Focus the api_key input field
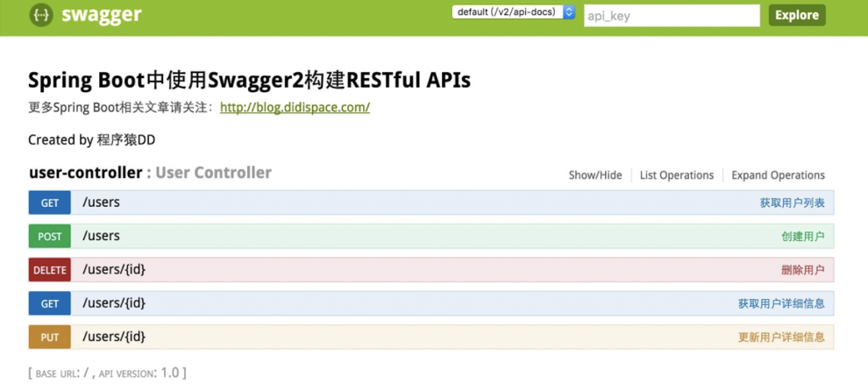The width and height of the screenshot is (868, 391). coord(672,16)
